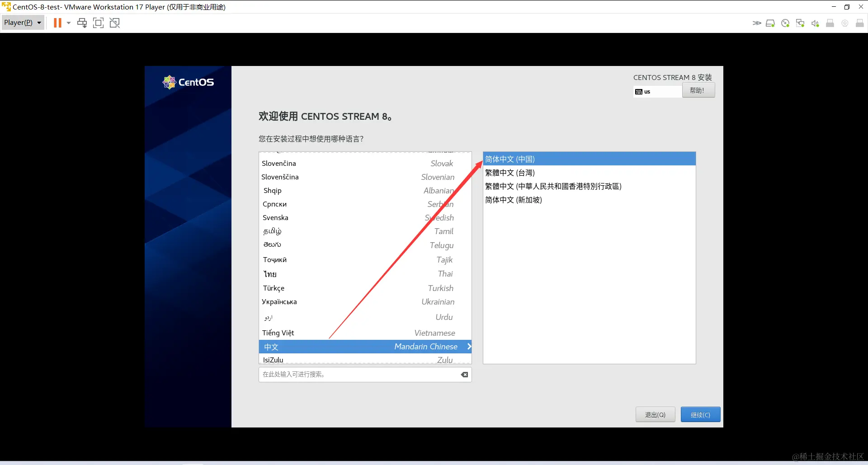Clear the language search field

[464, 375]
